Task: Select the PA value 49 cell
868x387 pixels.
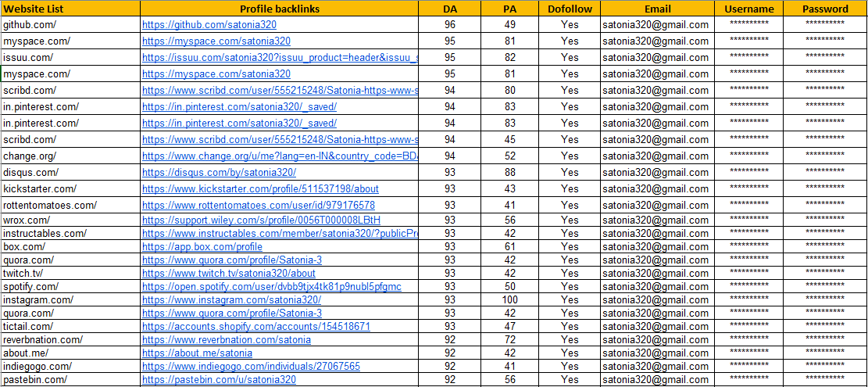Action: click(510, 25)
